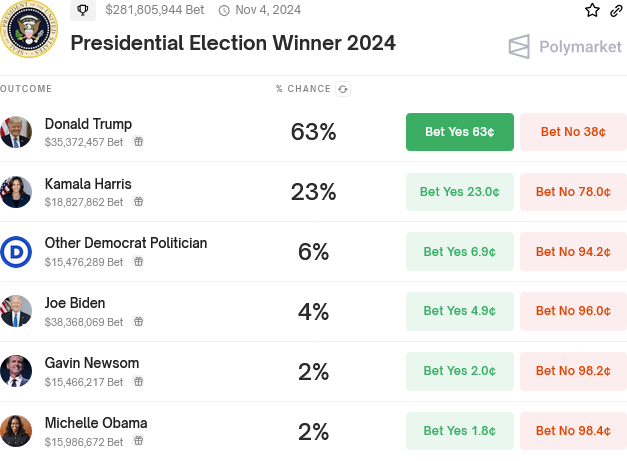627x461 pixels.
Task: Choose Bet No 94.2¢ for Other Democrat
Action: pyautogui.click(x=573, y=252)
